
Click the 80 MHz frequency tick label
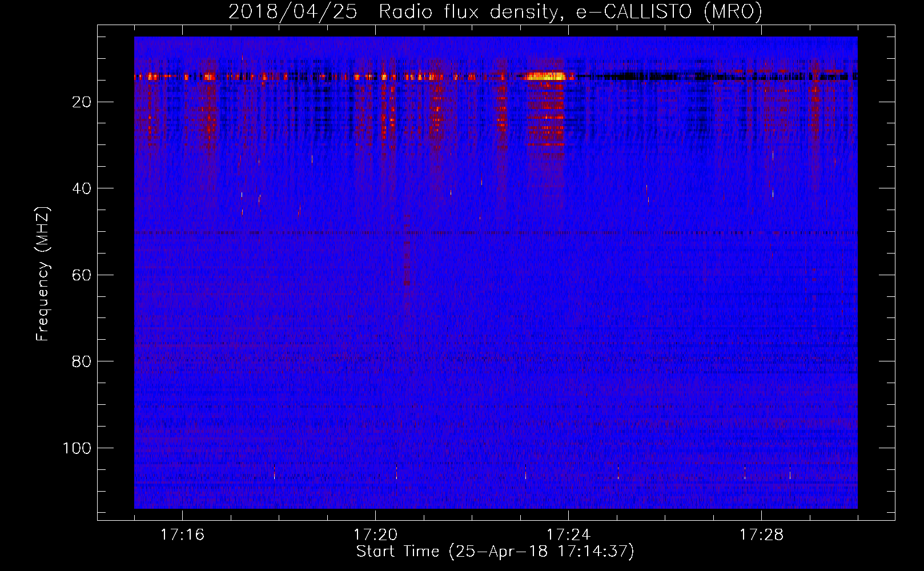(x=82, y=361)
